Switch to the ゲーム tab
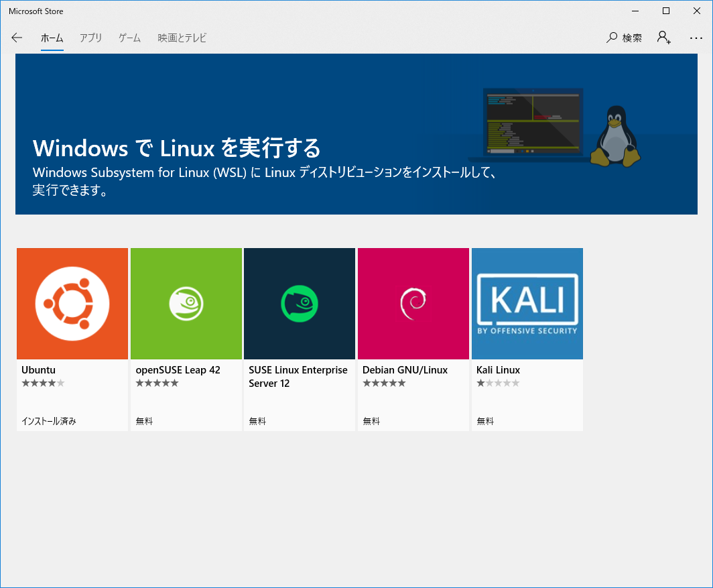This screenshot has height=588, width=713. pyautogui.click(x=129, y=38)
